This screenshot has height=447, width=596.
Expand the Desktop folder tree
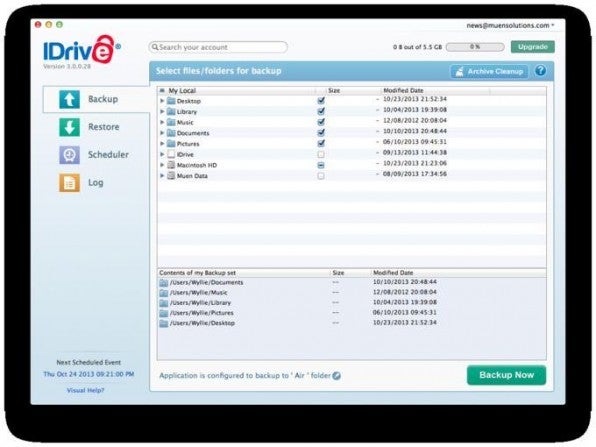tap(162, 101)
